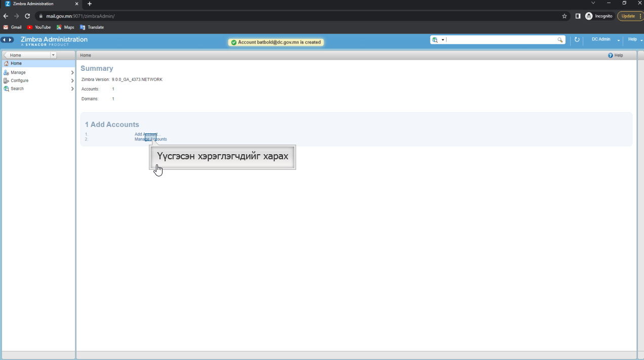This screenshot has width=644, height=360.
Task: Select Home in the navigation tree
Action: (x=38, y=64)
